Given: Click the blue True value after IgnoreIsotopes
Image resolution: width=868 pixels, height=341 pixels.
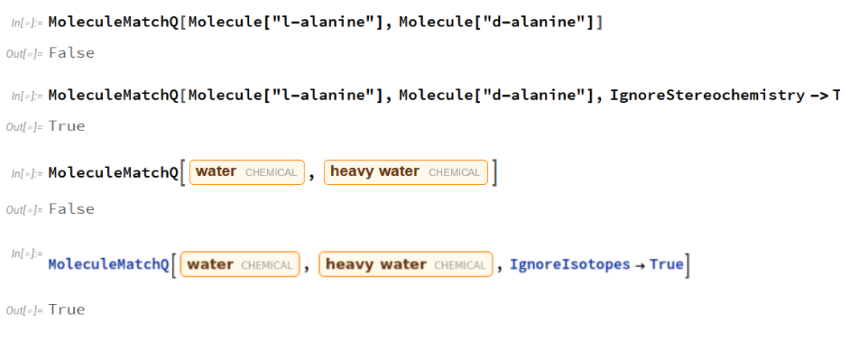Looking at the screenshot, I should pos(666,265).
